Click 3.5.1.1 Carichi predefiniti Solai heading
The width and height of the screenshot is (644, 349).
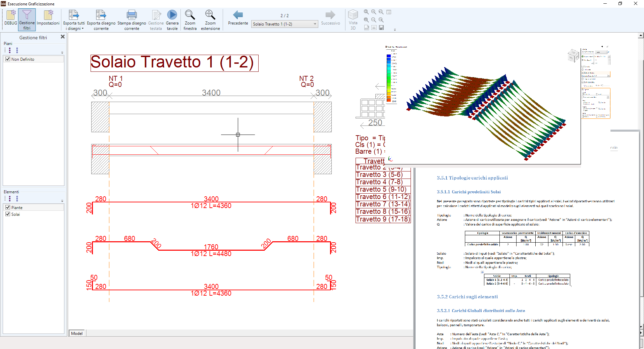pyautogui.click(x=469, y=192)
